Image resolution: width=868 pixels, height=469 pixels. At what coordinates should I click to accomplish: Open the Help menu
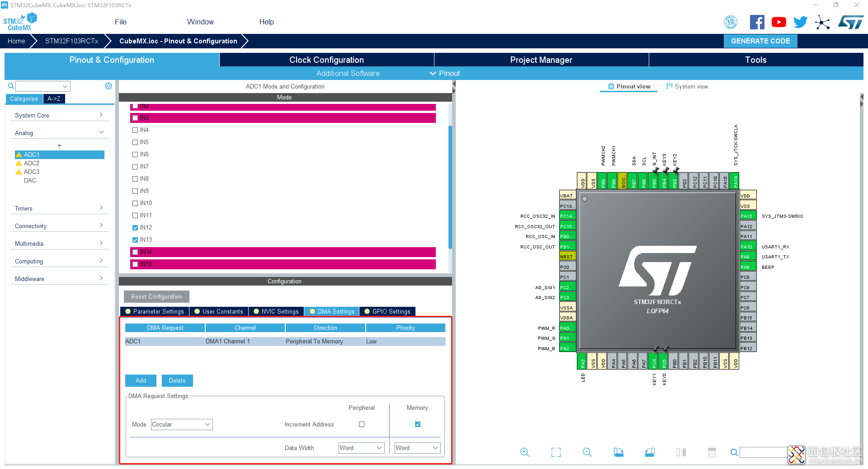[266, 22]
